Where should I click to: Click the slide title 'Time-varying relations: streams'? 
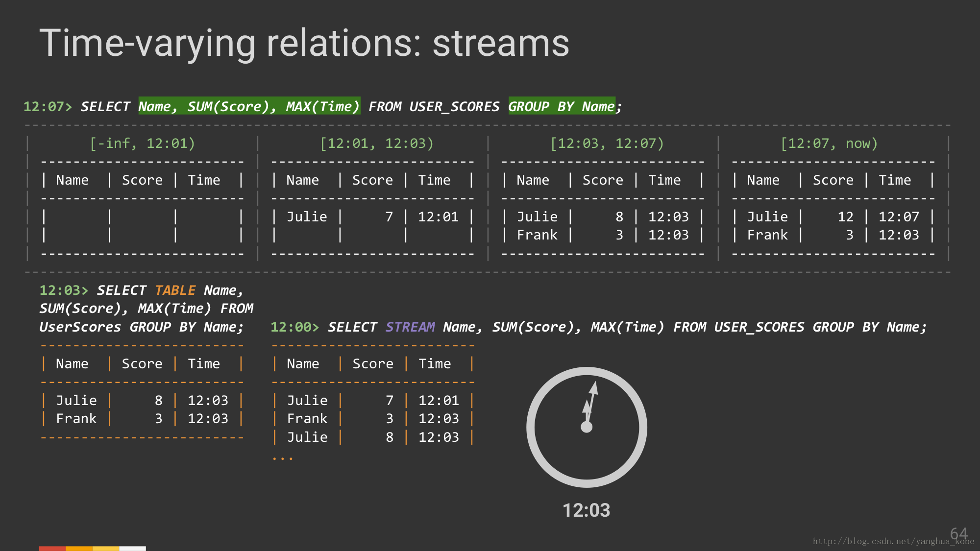(x=304, y=43)
